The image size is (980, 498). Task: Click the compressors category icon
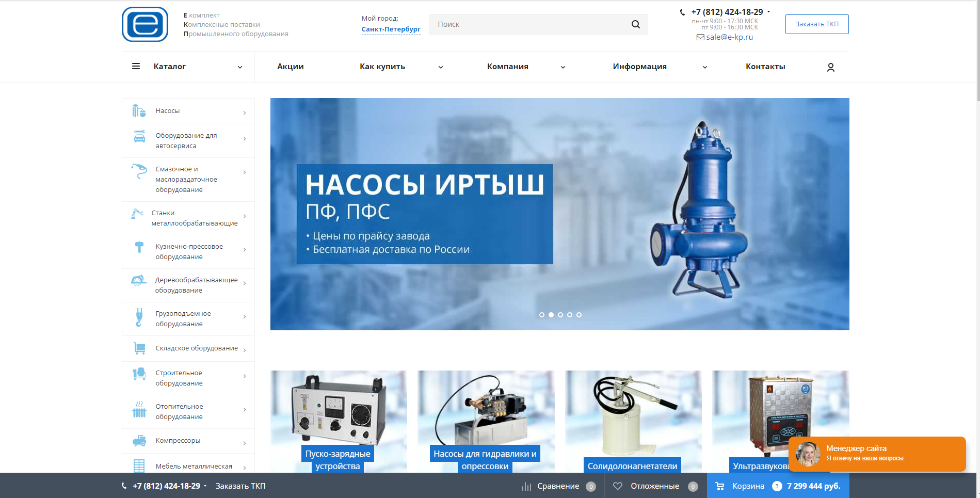139,441
